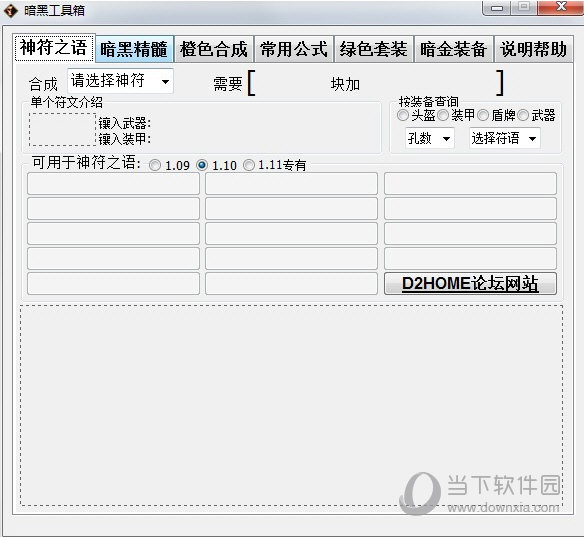The image size is (584, 537).
Task: Click the large dashed description area
Action: [291, 405]
